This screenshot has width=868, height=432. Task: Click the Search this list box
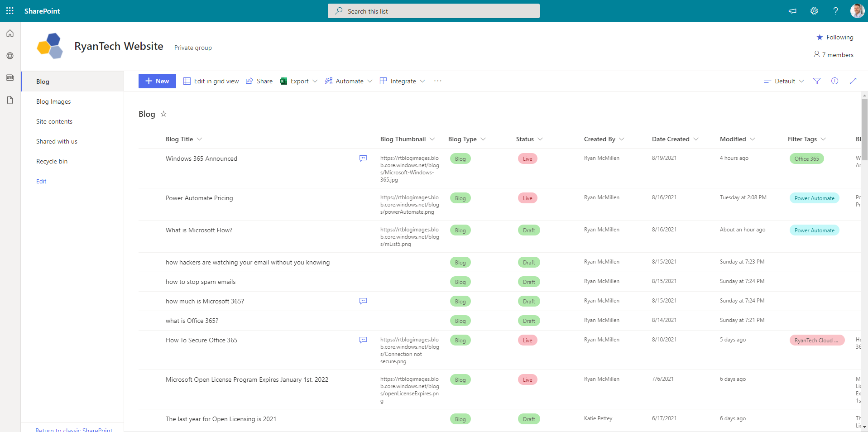click(434, 11)
